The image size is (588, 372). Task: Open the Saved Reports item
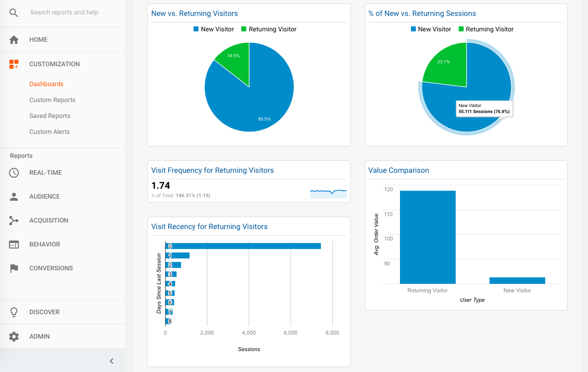point(50,116)
